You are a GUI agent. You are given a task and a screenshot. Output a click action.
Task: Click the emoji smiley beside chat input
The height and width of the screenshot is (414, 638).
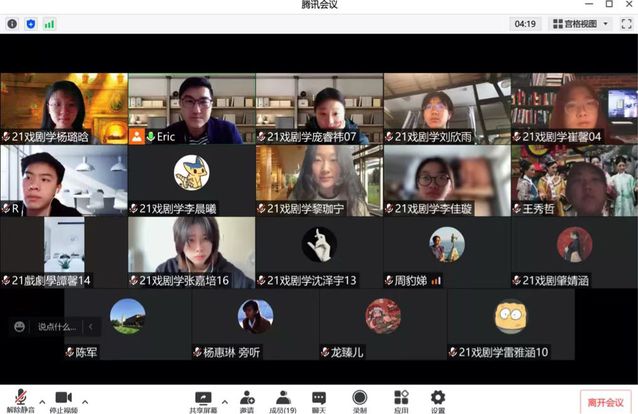(x=19, y=326)
